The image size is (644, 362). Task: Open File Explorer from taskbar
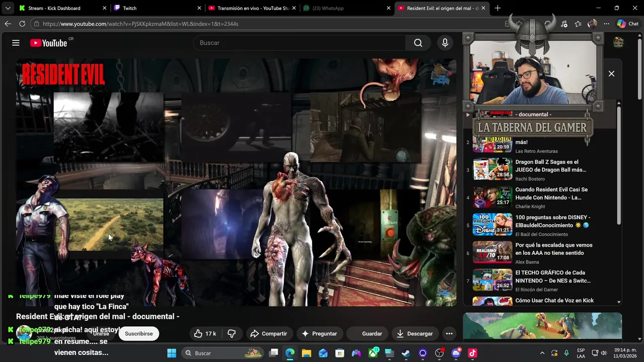[x=306, y=353]
